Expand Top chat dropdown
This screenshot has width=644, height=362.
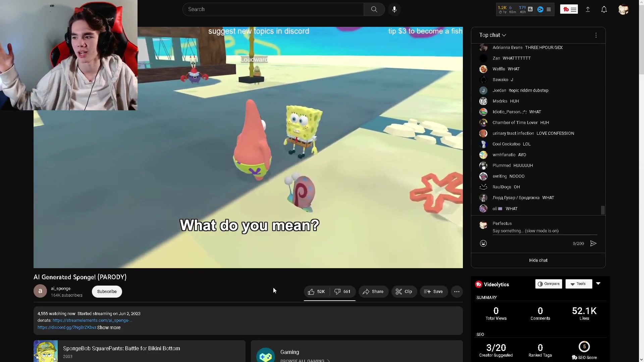492,35
